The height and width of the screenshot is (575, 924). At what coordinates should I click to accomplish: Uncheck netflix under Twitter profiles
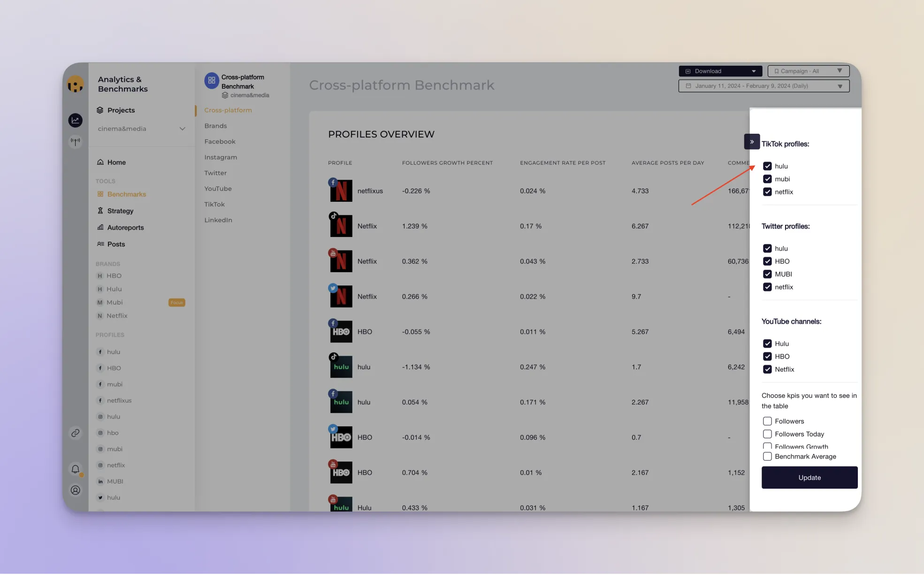coord(767,287)
